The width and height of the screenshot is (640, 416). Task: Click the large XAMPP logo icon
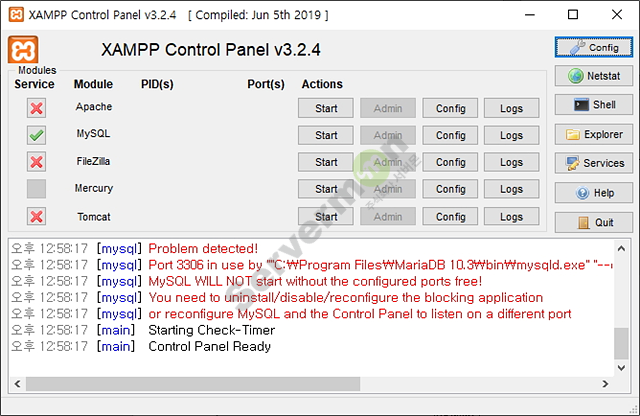coord(23,49)
